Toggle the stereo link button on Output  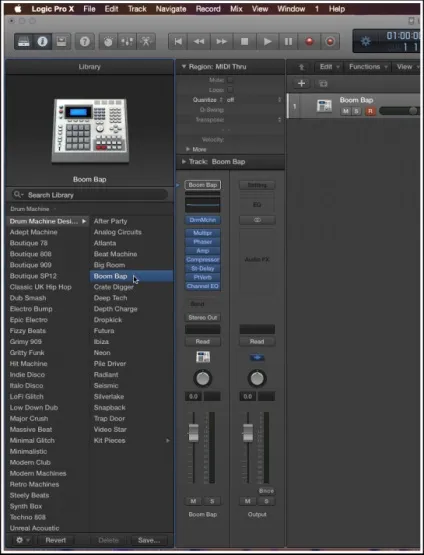point(257,220)
